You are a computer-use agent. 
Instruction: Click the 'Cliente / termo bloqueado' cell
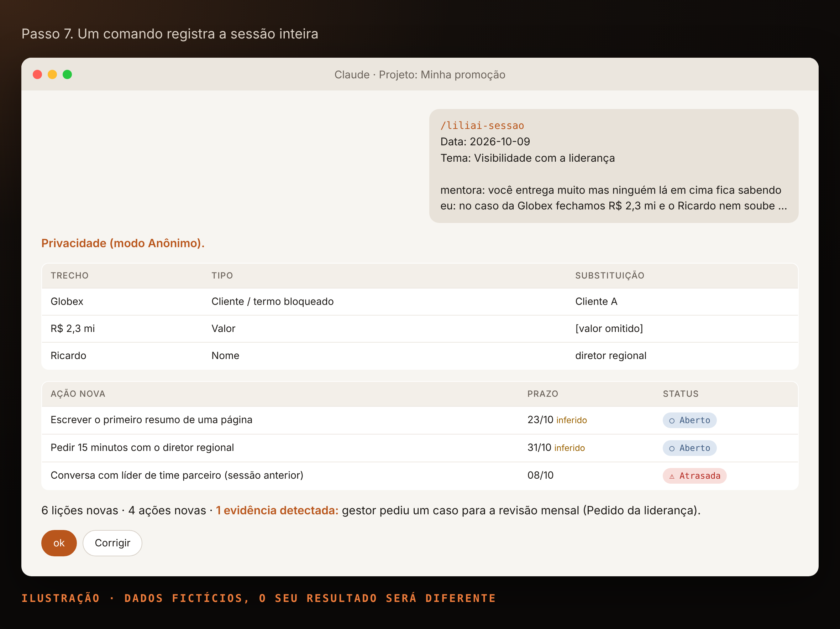click(272, 301)
